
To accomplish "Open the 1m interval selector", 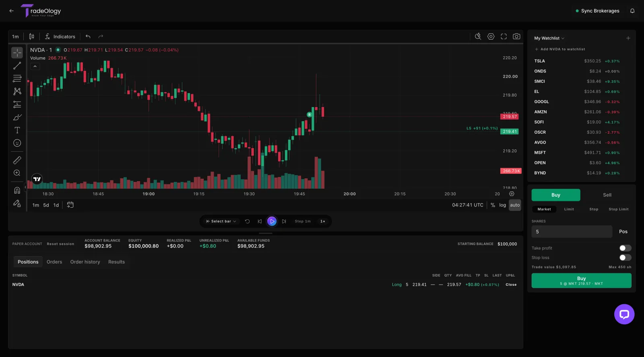I will pyautogui.click(x=15, y=37).
